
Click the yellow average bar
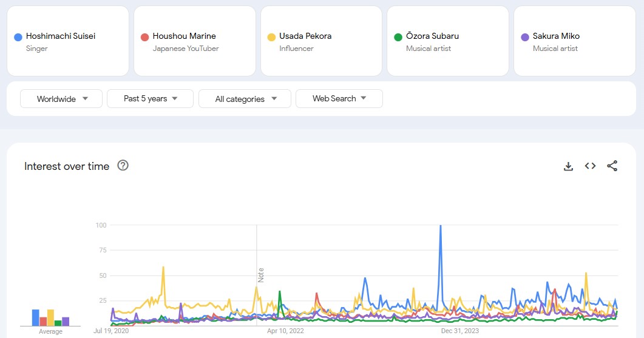click(x=50, y=317)
